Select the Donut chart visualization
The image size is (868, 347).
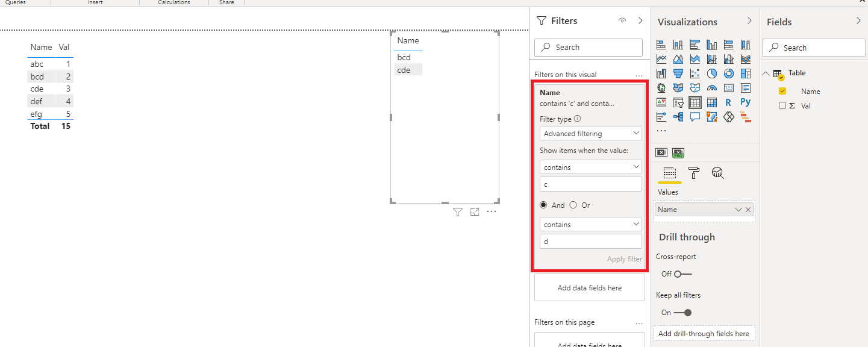(729, 73)
